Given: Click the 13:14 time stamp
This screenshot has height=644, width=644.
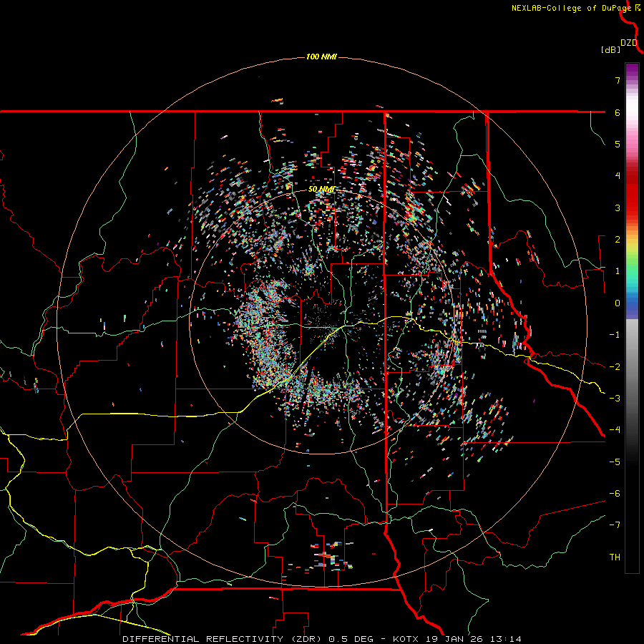Looking at the screenshot, I should pyautogui.click(x=505, y=639).
